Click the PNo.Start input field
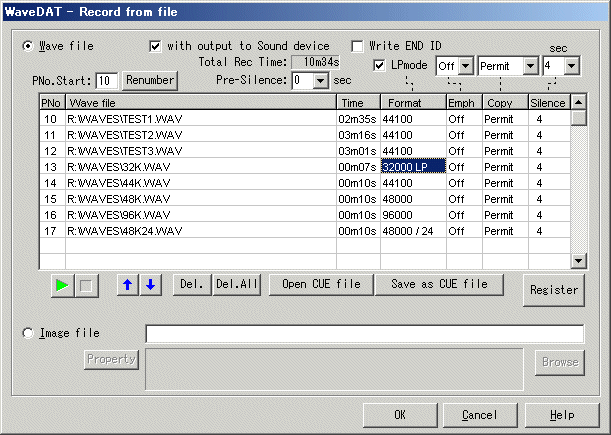The height and width of the screenshot is (435, 611). (x=107, y=80)
